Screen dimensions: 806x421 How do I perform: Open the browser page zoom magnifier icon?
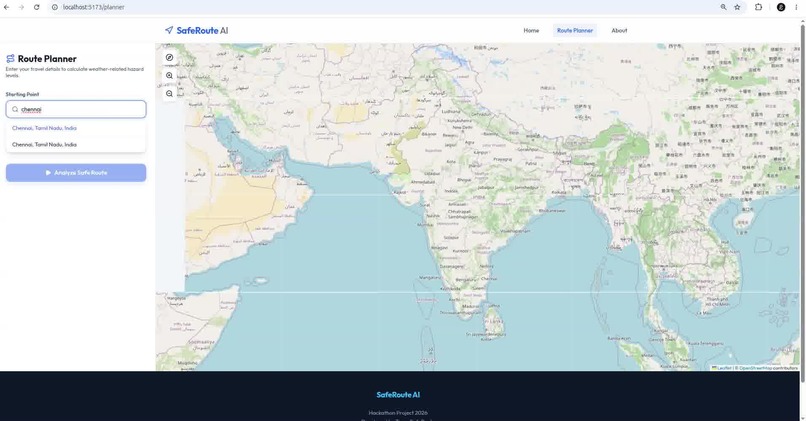[723, 7]
